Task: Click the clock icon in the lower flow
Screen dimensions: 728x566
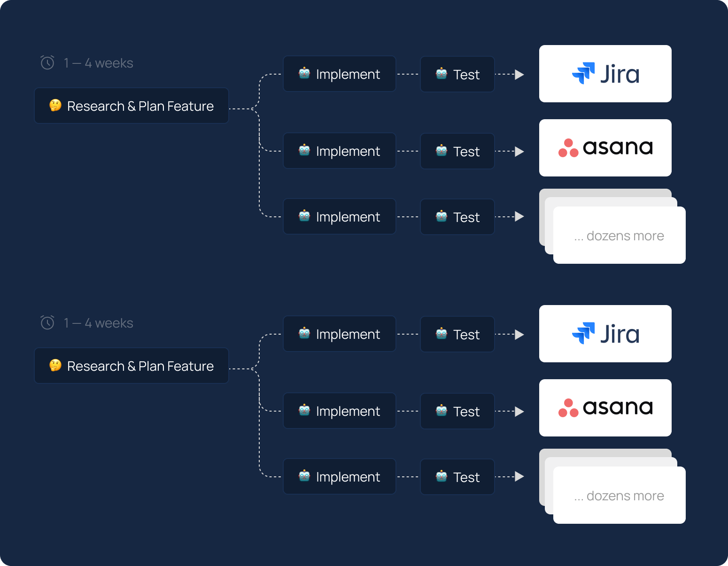Action: [x=47, y=322]
